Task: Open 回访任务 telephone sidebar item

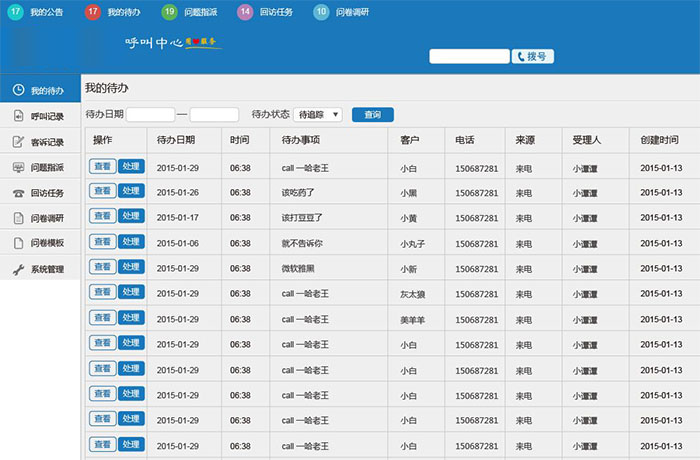Action: [x=40, y=193]
